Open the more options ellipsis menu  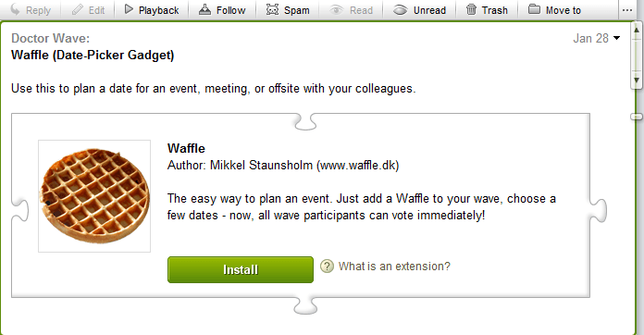pyautogui.click(x=627, y=10)
